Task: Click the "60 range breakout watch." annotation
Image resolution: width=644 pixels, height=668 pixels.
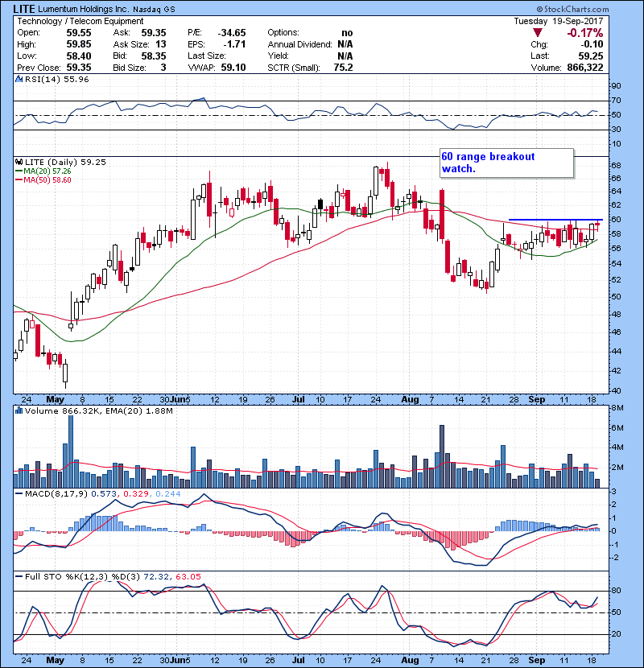Action: [507, 163]
